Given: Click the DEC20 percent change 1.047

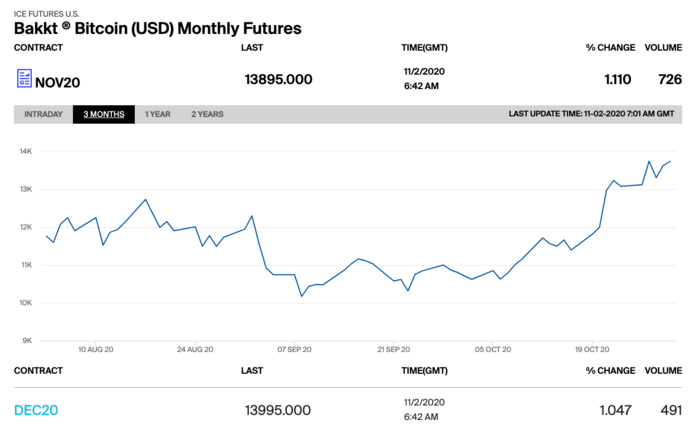Looking at the screenshot, I should [615, 410].
